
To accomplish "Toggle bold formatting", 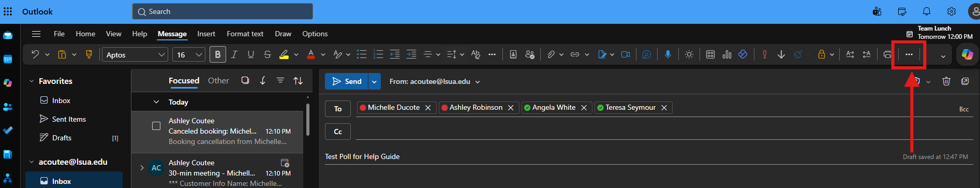I will tap(218, 54).
